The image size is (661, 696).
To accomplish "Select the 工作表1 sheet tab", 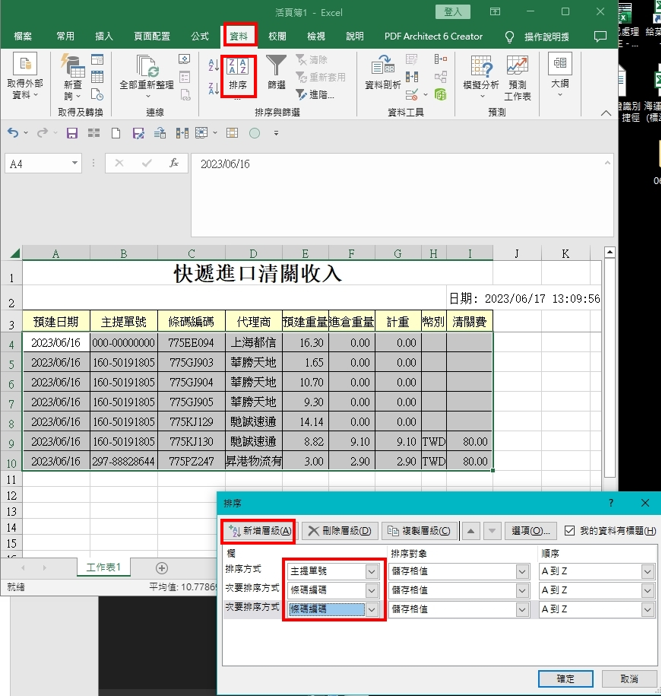I will pos(103,567).
